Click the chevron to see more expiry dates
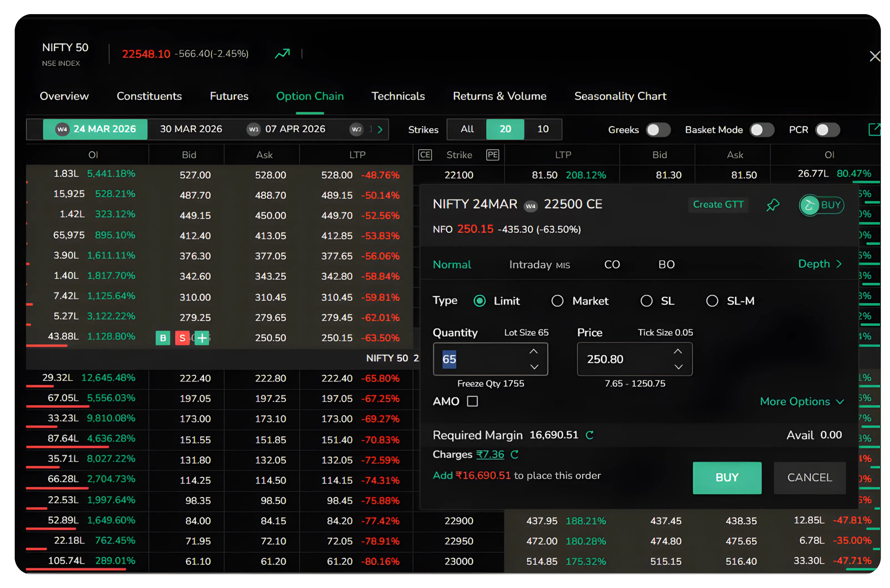Screen dimensions: 890x588 pyautogui.click(x=380, y=129)
